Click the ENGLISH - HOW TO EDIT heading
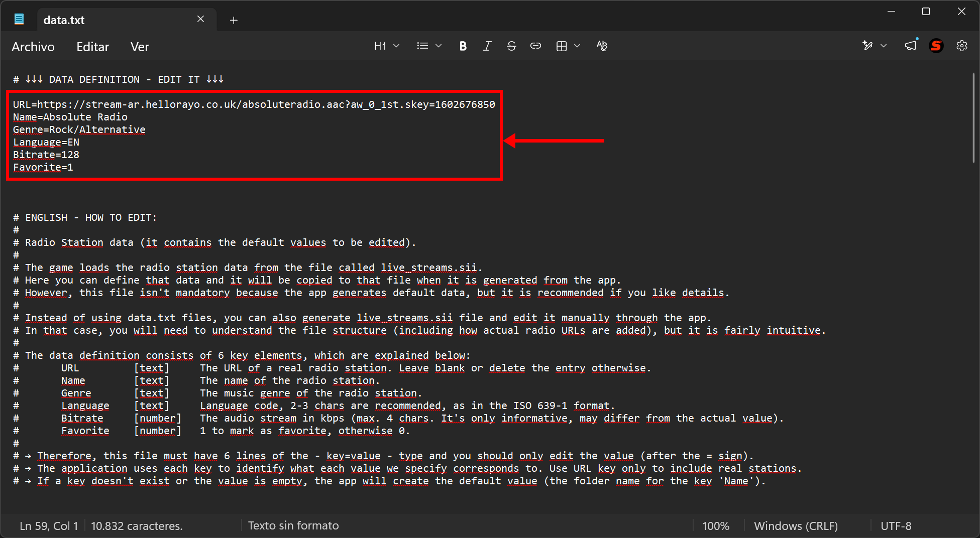This screenshot has width=980, height=538. pos(85,217)
